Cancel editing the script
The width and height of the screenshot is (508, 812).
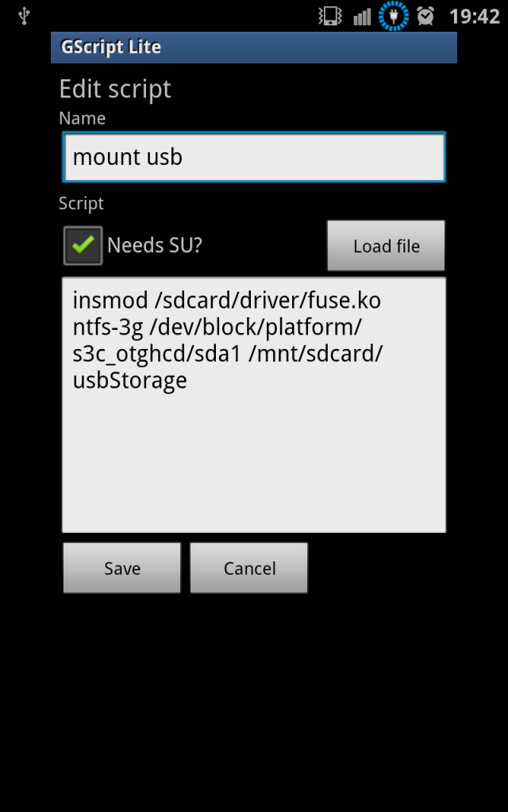click(x=248, y=568)
